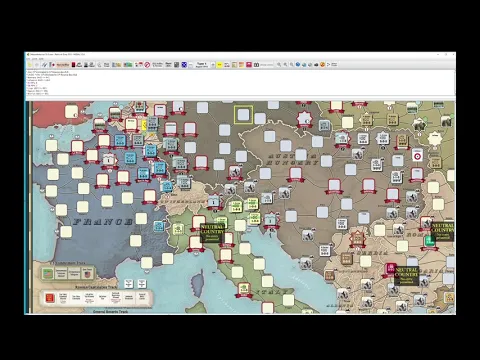
Task: Select the Neutral Country marker over Italy
Action: 212,233
